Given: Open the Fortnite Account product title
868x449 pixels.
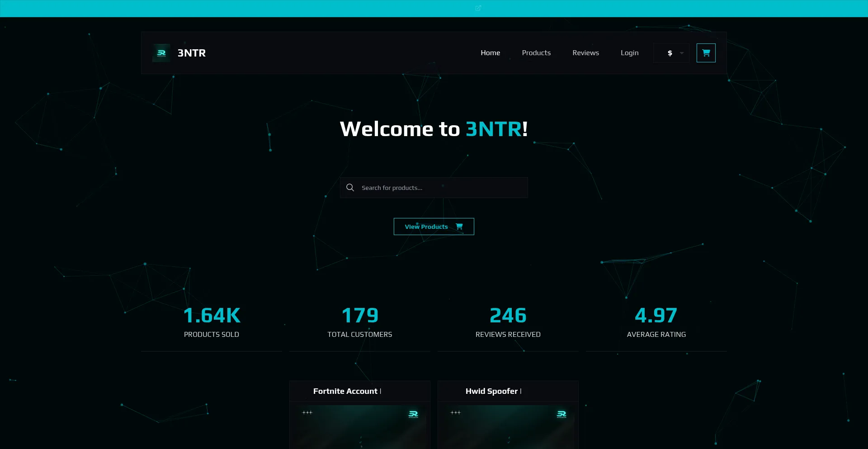Looking at the screenshot, I should tap(345, 391).
